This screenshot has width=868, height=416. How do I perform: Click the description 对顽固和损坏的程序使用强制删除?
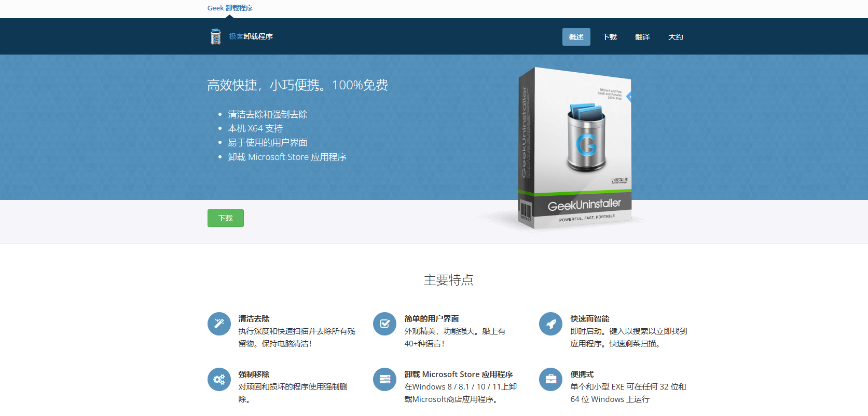[x=293, y=393]
